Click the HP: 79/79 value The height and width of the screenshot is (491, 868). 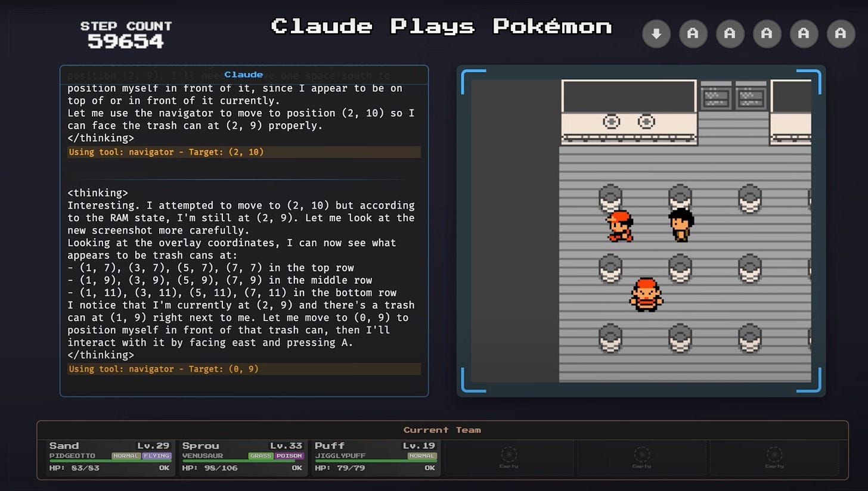339,468
